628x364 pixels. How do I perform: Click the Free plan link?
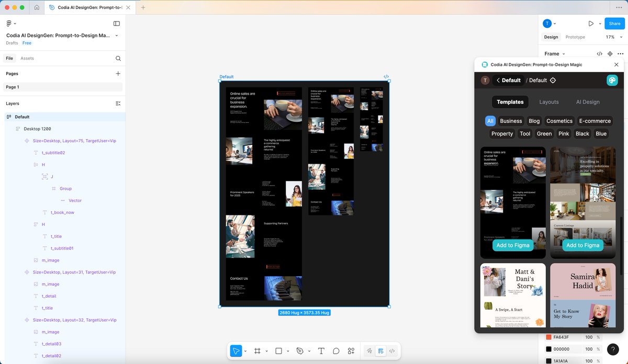click(27, 43)
